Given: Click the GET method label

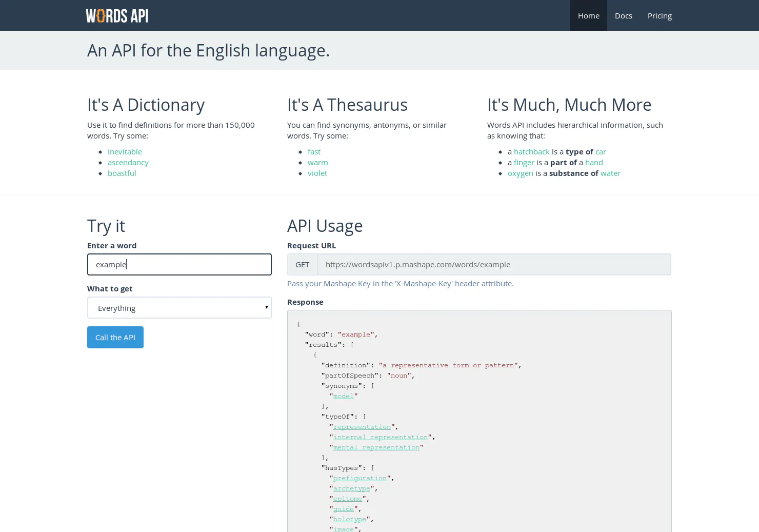Looking at the screenshot, I should click(x=303, y=265).
